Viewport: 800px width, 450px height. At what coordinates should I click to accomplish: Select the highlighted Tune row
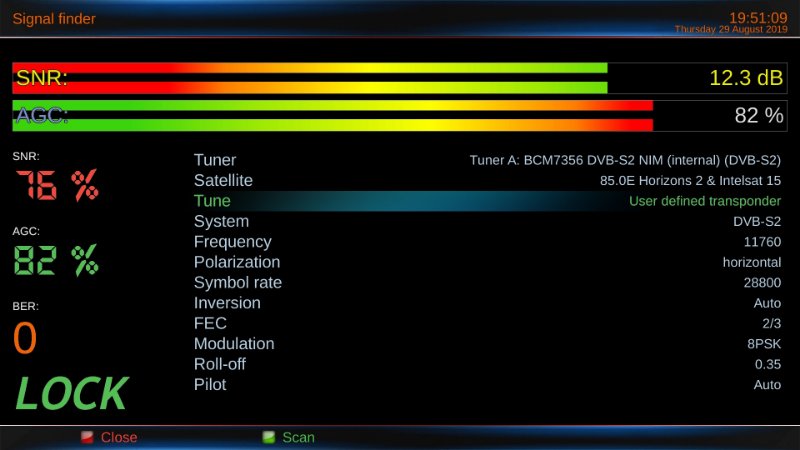pyautogui.click(x=487, y=201)
